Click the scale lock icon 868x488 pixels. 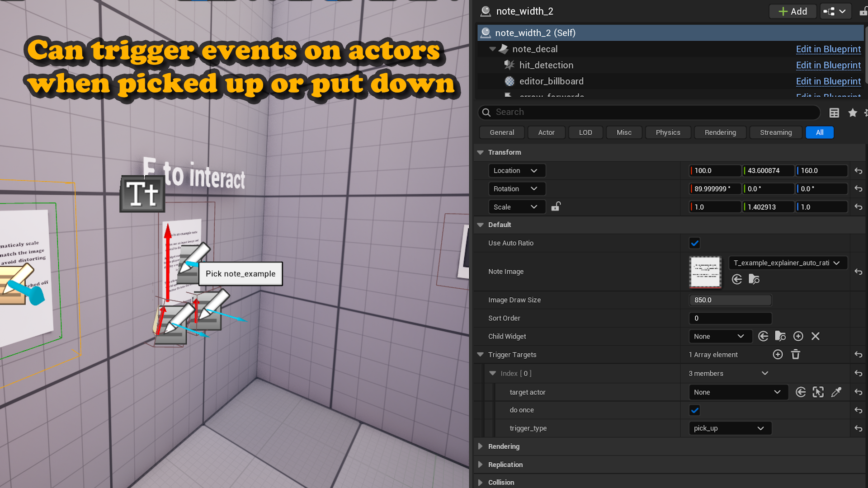coord(556,206)
